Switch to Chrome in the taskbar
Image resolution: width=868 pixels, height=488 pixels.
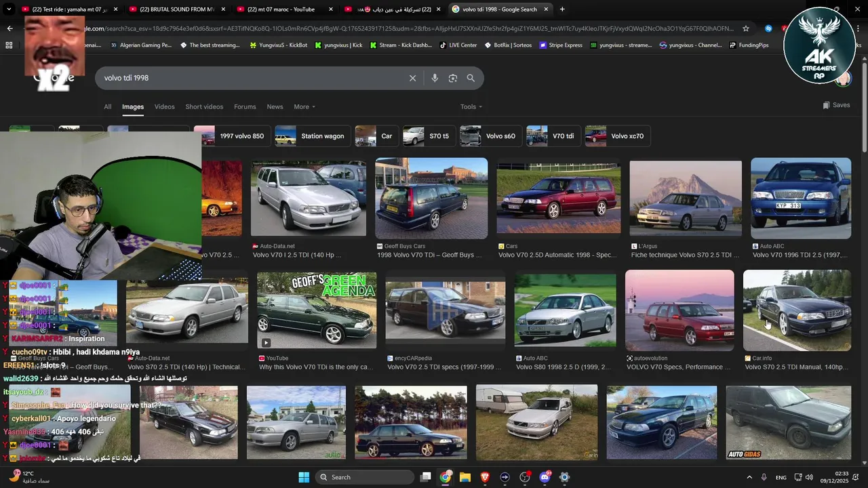tap(445, 477)
